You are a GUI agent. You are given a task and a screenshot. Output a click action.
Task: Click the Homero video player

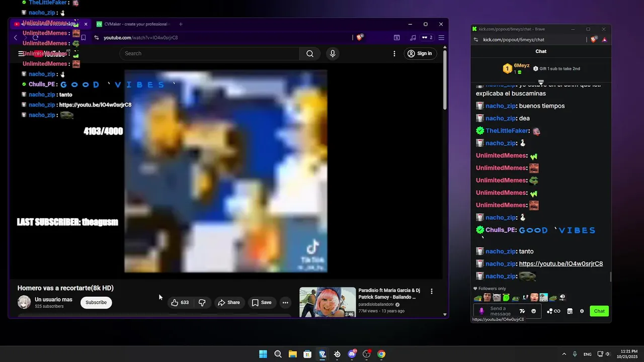[226, 171]
